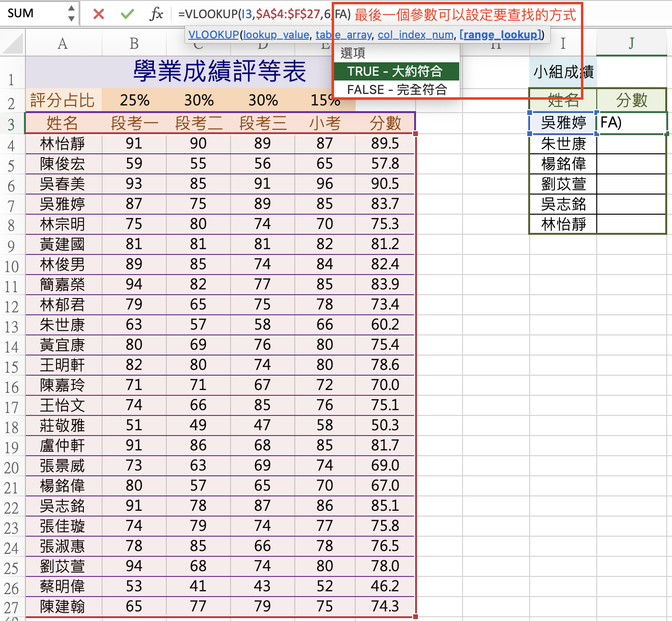Select the name cell 林郁君
The image size is (672, 621).
pos(63,305)
